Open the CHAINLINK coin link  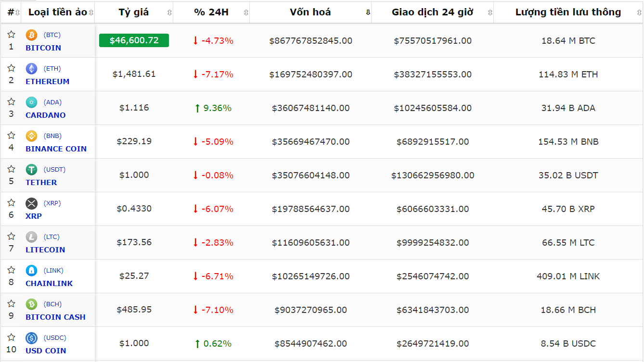(x=49, y=284)
